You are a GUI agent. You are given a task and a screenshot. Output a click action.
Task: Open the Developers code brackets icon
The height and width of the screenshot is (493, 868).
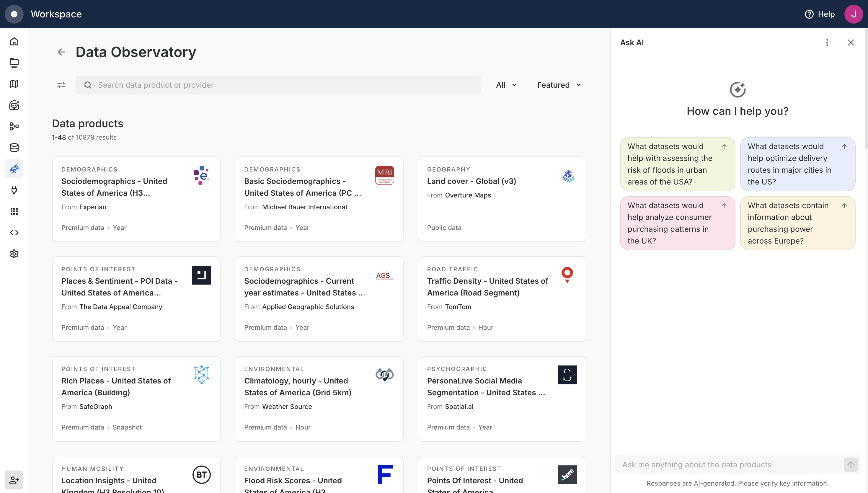click(14, 233)
